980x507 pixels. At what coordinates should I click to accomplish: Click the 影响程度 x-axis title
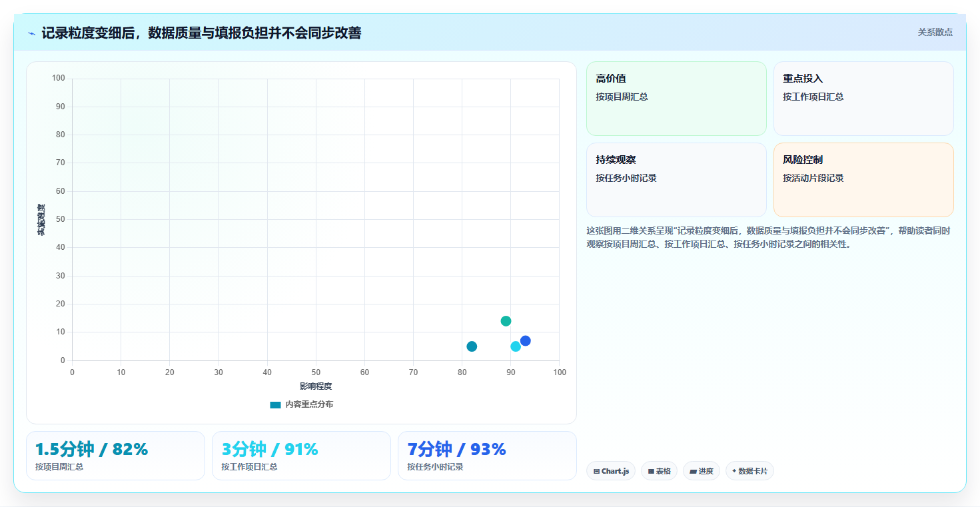point(316,386)
